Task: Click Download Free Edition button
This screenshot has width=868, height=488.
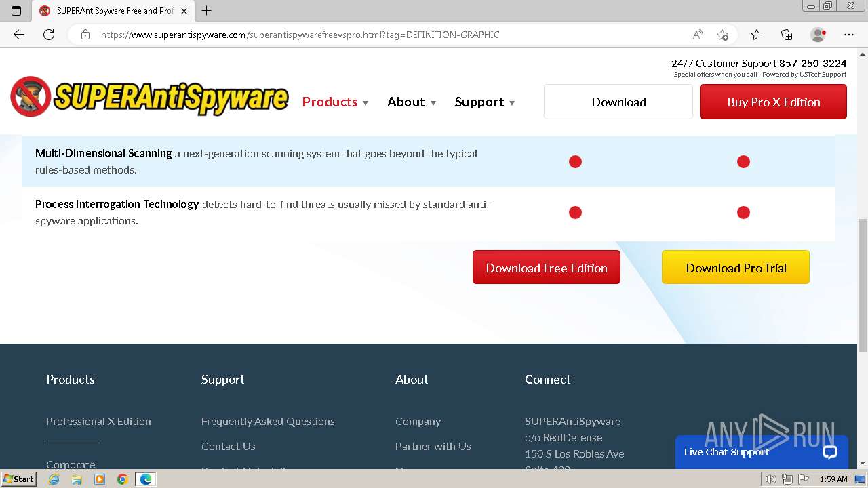Action: coord(547,268)
